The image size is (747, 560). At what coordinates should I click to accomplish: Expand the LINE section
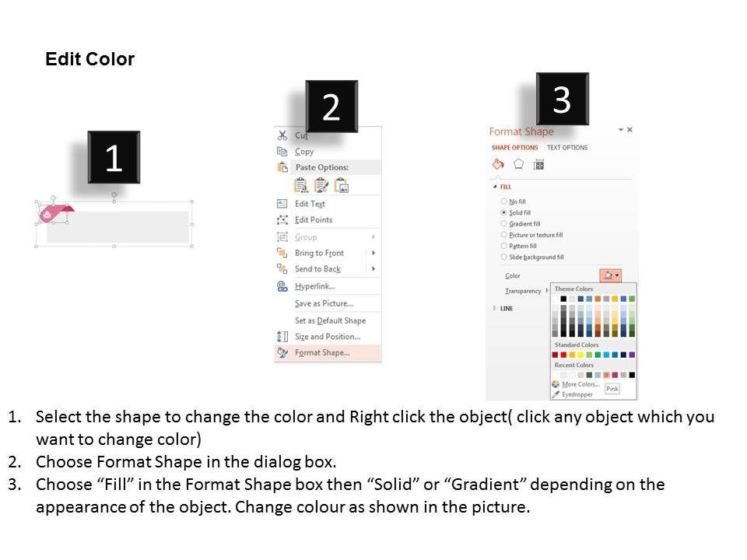pos(495,308)
